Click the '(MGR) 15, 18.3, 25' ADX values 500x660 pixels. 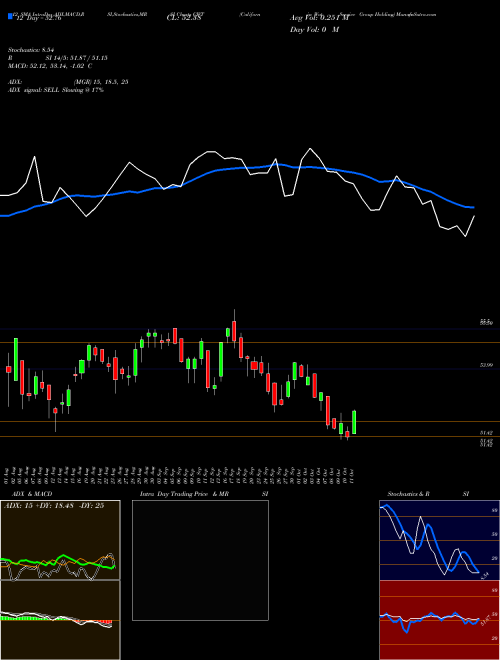101,82
